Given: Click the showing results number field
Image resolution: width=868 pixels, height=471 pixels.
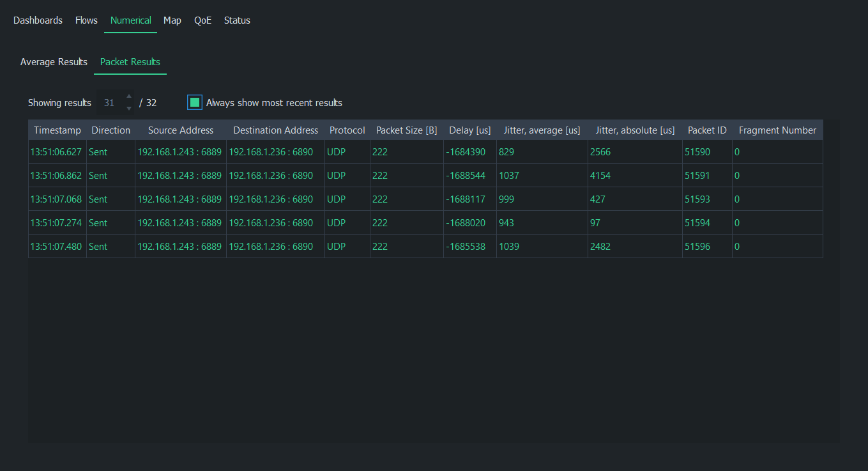Looking at the screenshot, I should pyautogui.click(x=110, y=103).
